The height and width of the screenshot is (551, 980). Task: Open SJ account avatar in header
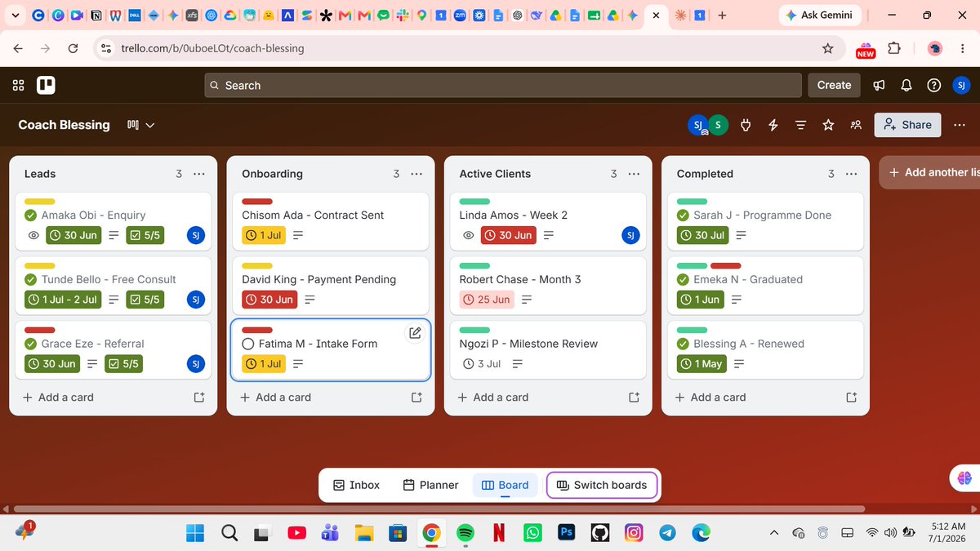coord(961,85)
